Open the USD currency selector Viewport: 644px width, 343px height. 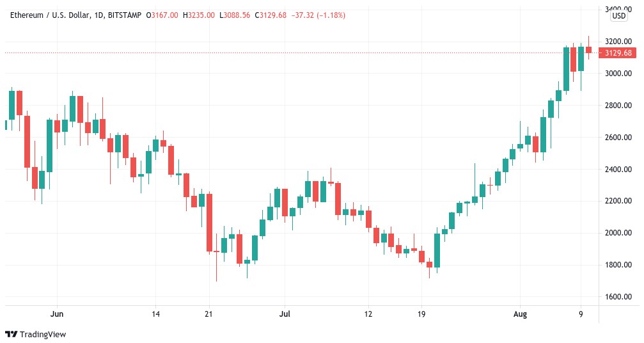[618, 16]
